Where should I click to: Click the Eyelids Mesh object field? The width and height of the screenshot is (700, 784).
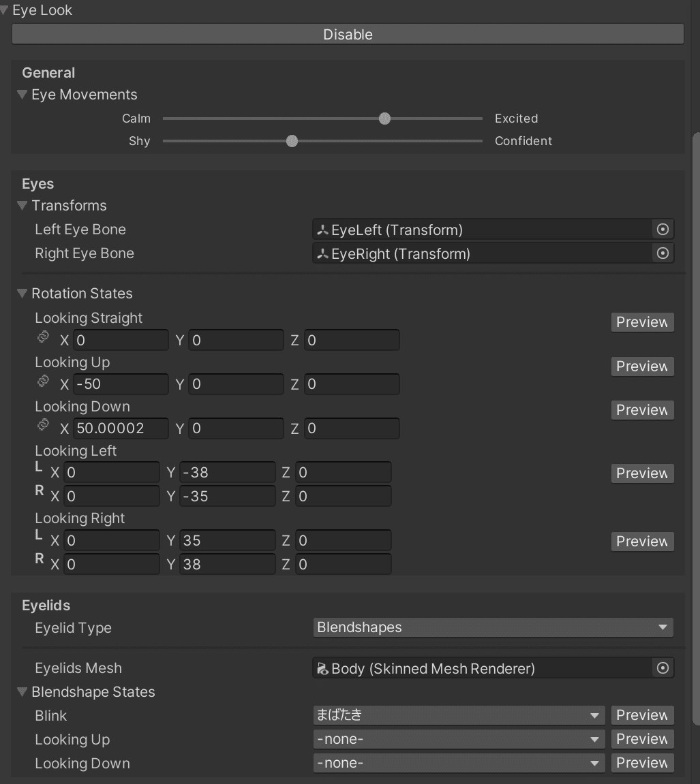click(493, 668)
